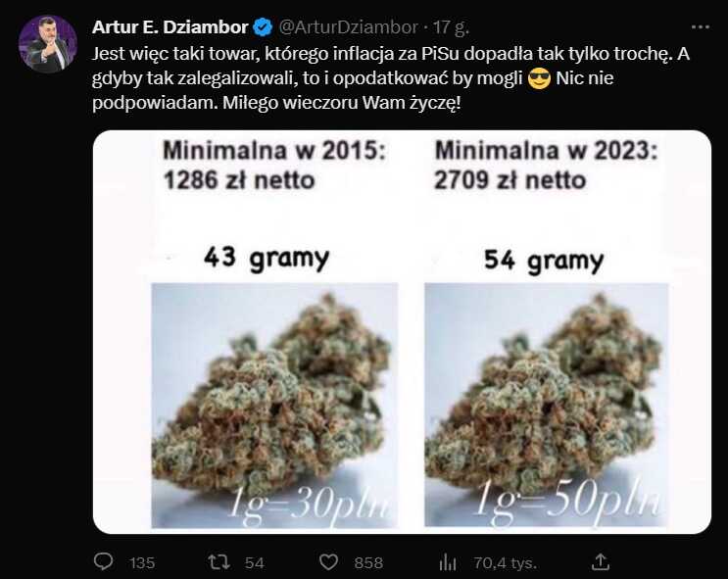Click the Artur E. Dziambor display name
Viewport: 728px width, 579px height.
[x=170, y=27]
